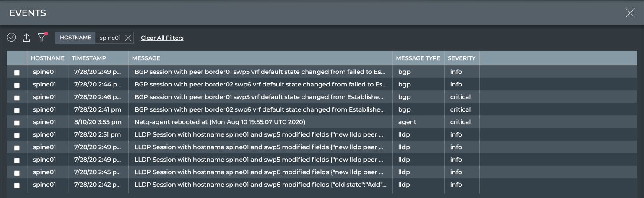Image resolution: width=644 pixels, height=198 pixels.
Task: Close the Events panel
Action: 630,13
